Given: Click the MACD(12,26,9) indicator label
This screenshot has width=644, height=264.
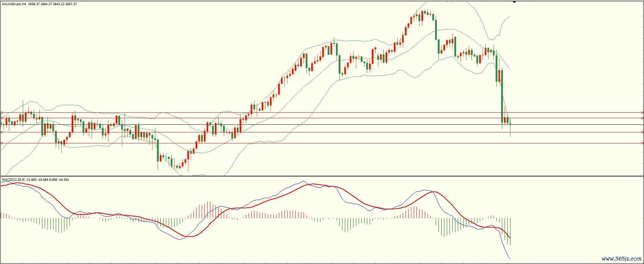Looking at the screenshot, I should point(13,180).
